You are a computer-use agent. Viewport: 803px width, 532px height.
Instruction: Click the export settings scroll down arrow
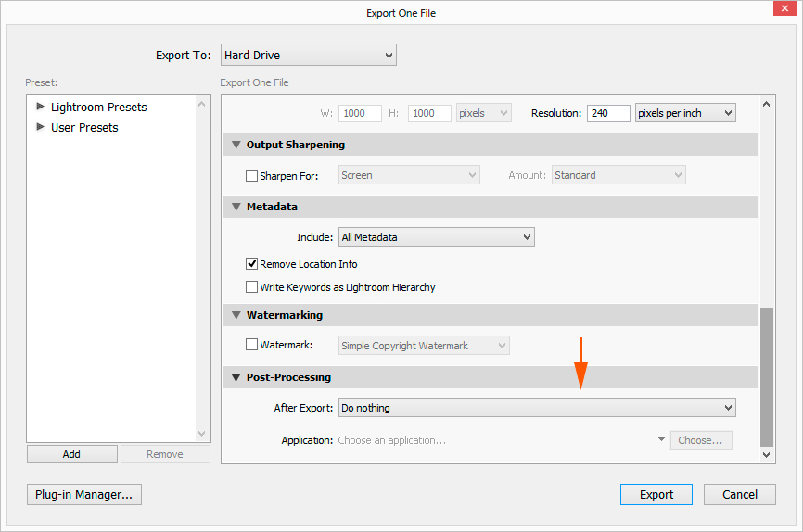[x=766, y=455]
